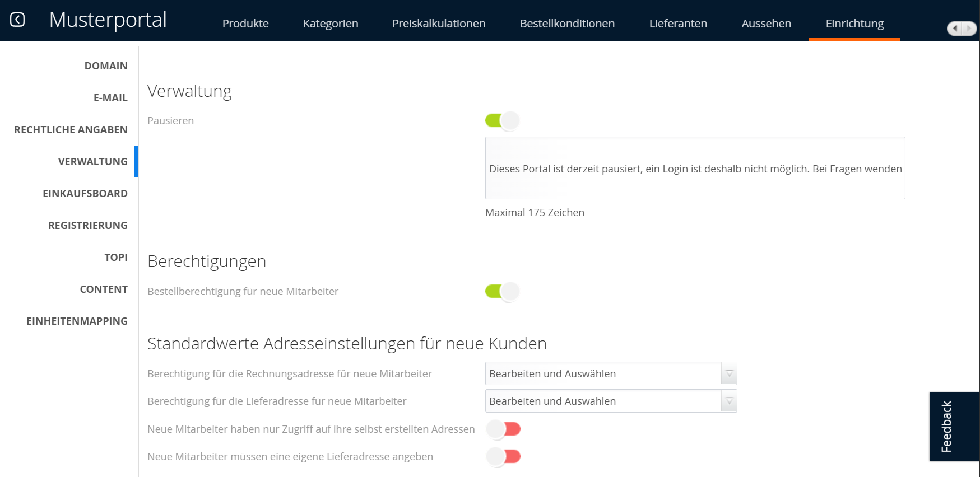Enable access only to self-created addresses
Image resolution: width=980 pixels, height=477 pixels.
pos(503,429)
